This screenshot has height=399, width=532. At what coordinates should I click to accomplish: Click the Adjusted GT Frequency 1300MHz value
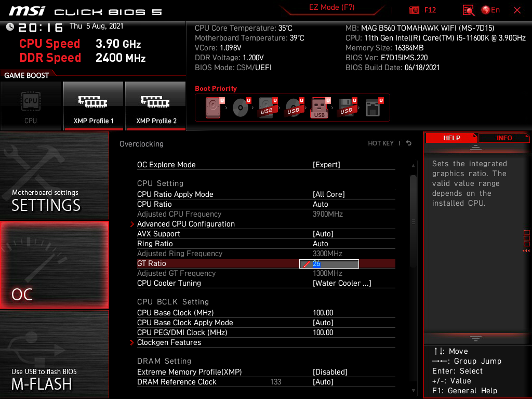click(327, 273)
